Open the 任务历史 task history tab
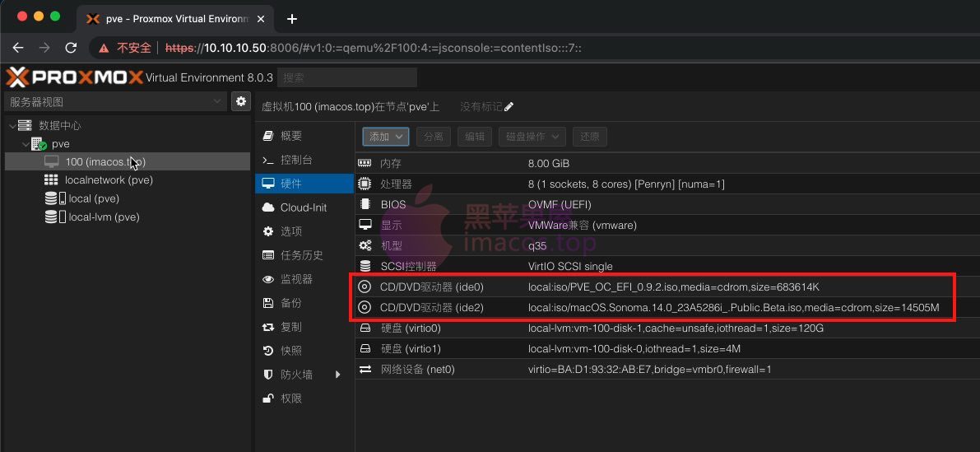The width and height of the screenshot is (980, 452). point(304,255)
